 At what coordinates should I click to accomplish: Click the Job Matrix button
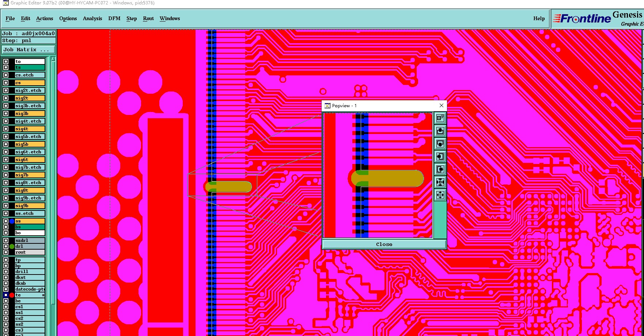(29, 50)
